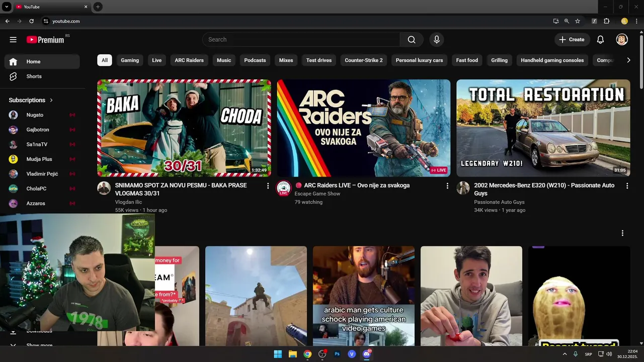This screenshot has height=362, width=644.
Task: Reload the page in browser
Action: click(x=31, y=21)
